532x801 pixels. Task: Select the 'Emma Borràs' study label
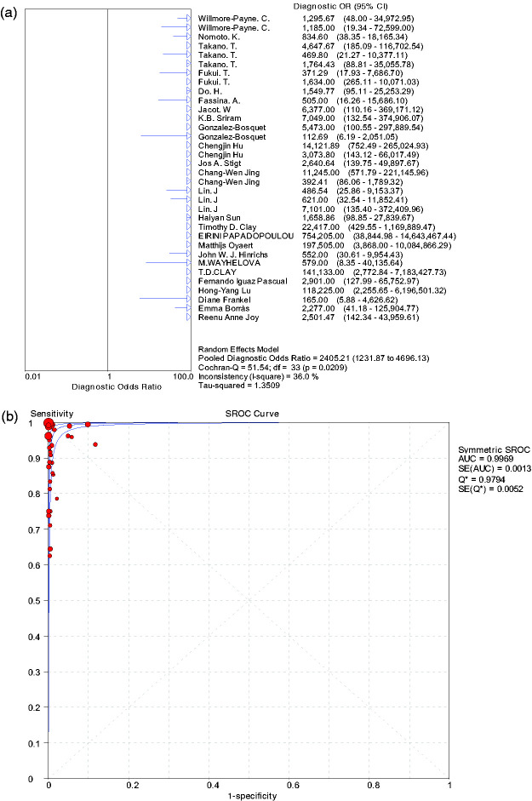click(224, 308)
